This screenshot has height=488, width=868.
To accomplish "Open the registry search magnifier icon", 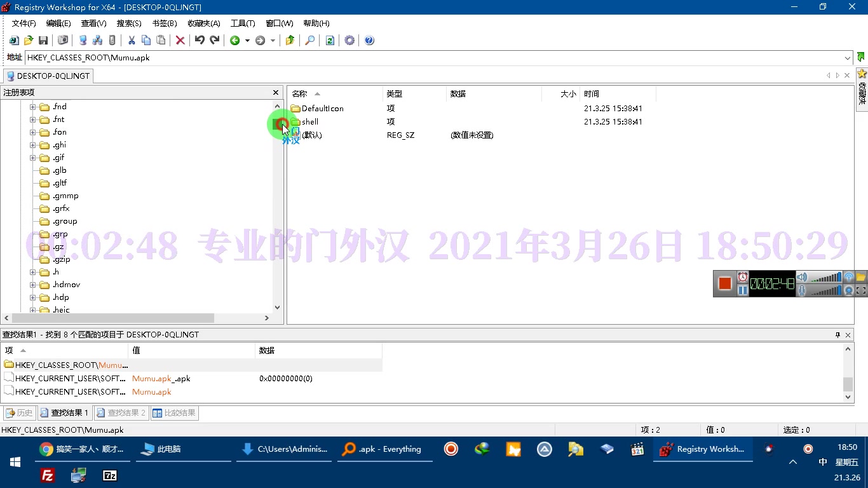I will pos(309,40).
